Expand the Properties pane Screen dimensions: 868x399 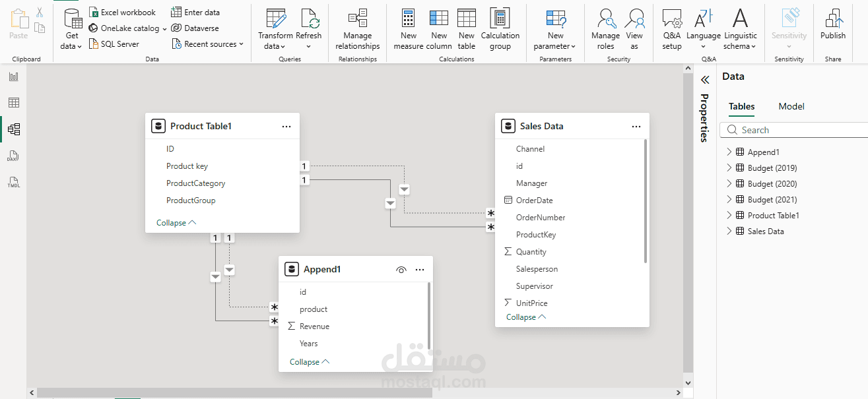pos(705,80)
